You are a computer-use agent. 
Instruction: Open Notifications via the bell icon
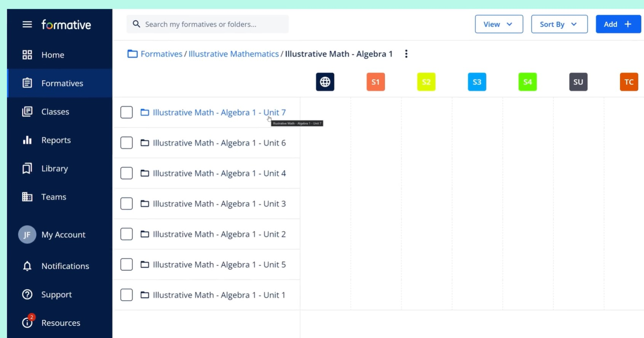click(27, 266)
